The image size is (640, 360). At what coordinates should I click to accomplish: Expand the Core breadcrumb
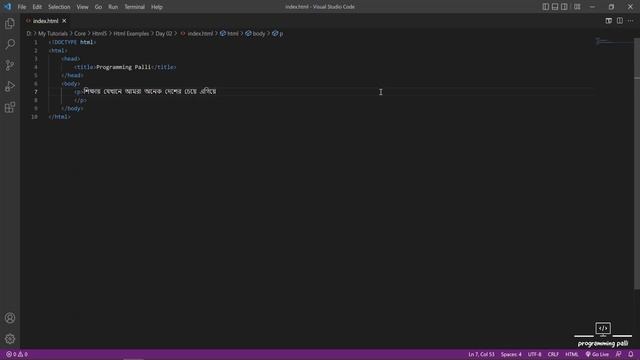80,33
